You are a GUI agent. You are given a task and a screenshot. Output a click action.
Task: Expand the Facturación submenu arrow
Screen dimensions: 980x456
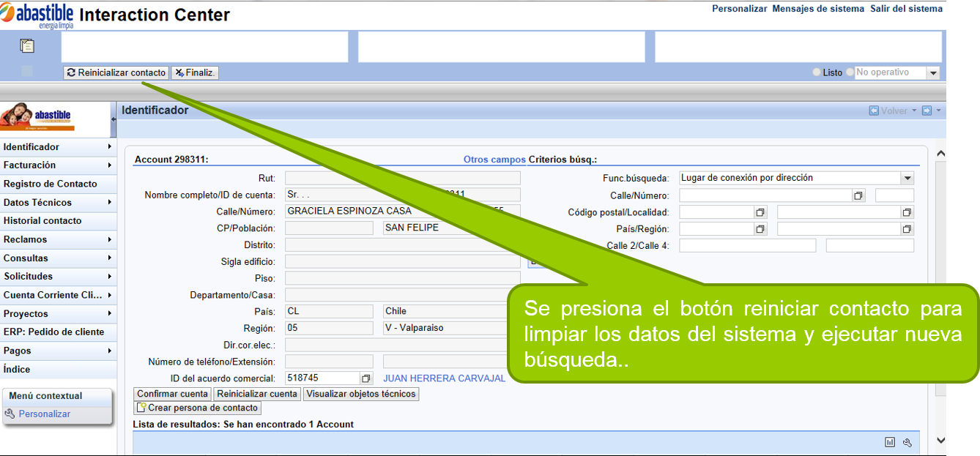pos(109,165)
